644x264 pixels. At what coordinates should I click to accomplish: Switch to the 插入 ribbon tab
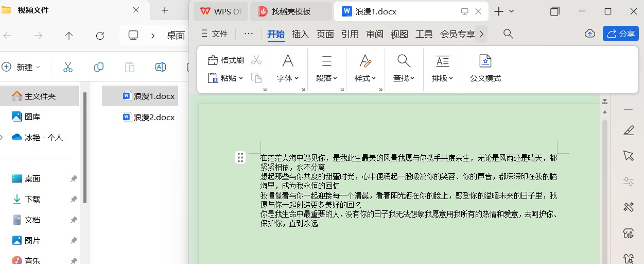tap(300, 34)
